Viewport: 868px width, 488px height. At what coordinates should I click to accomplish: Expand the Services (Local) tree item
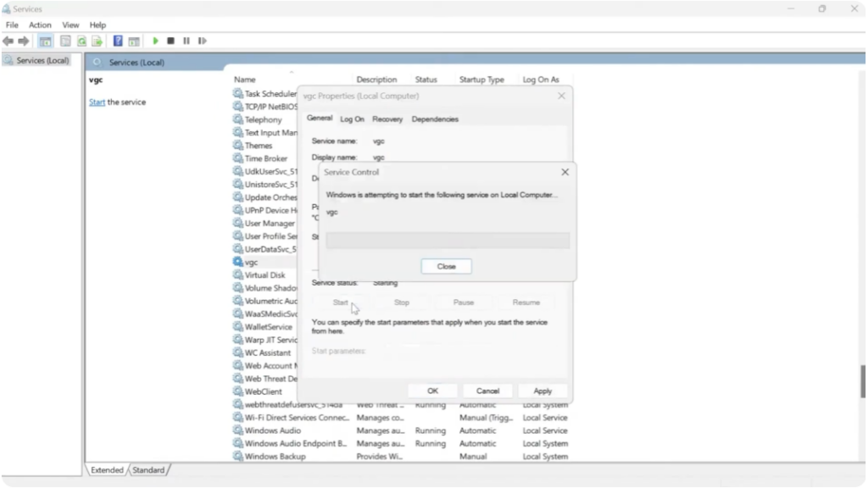(x=37, y=62)
